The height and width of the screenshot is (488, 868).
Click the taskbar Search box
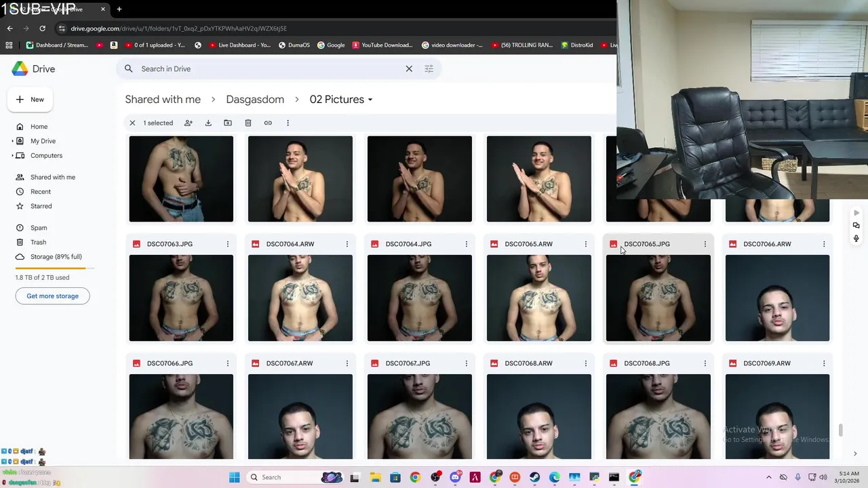pyautogui.click(x=296, y=477)
